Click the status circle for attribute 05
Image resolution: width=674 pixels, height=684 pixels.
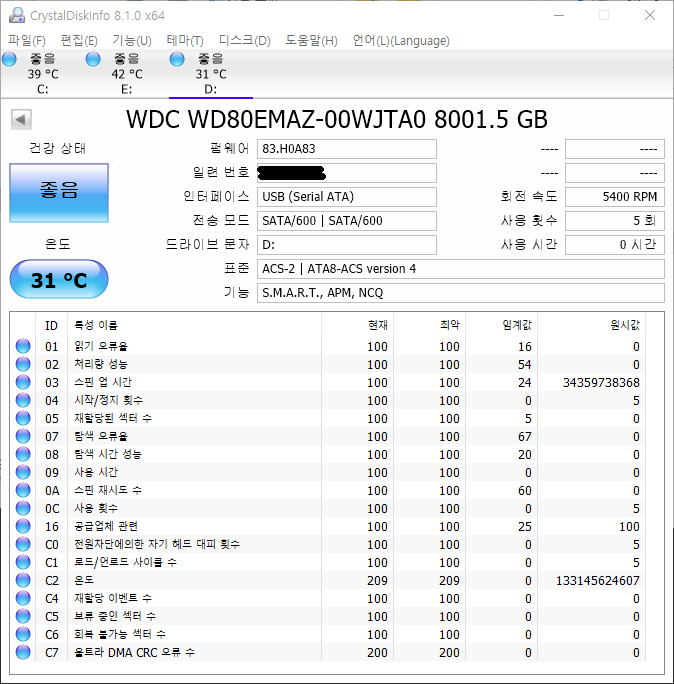[x=23, y=418]
